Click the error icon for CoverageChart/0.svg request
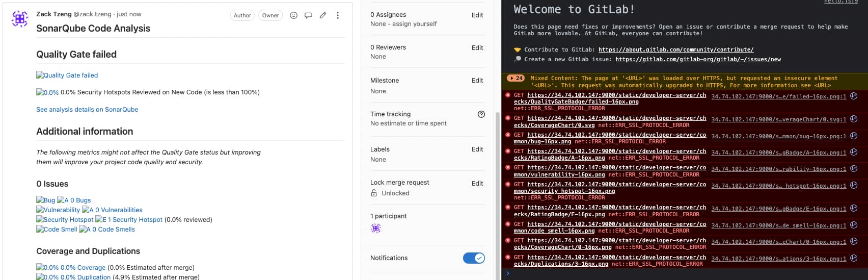Screen dimensions: 868x280 point(508,118)
